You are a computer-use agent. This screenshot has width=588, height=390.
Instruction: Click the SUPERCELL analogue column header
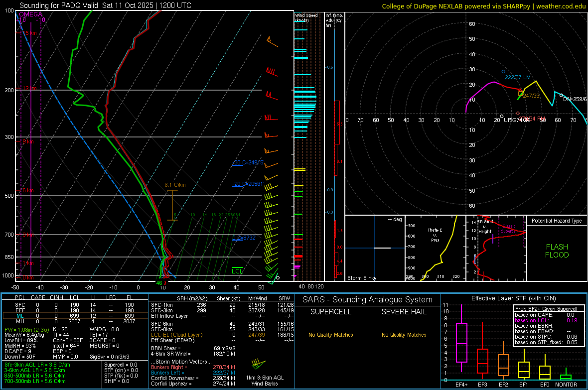click(331, 312)
